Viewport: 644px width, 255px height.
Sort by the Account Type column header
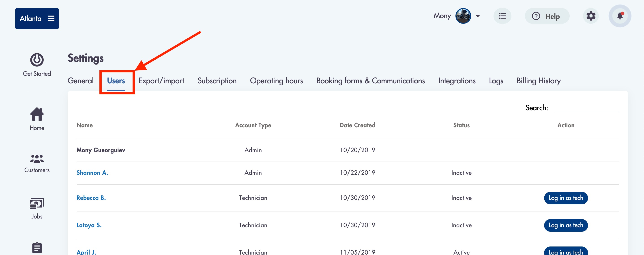253,125
